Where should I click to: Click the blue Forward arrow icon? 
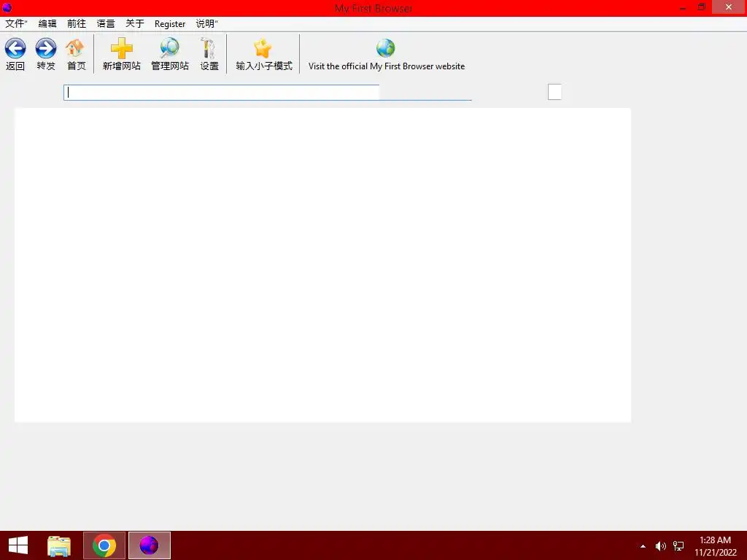[x=46, y=49]
